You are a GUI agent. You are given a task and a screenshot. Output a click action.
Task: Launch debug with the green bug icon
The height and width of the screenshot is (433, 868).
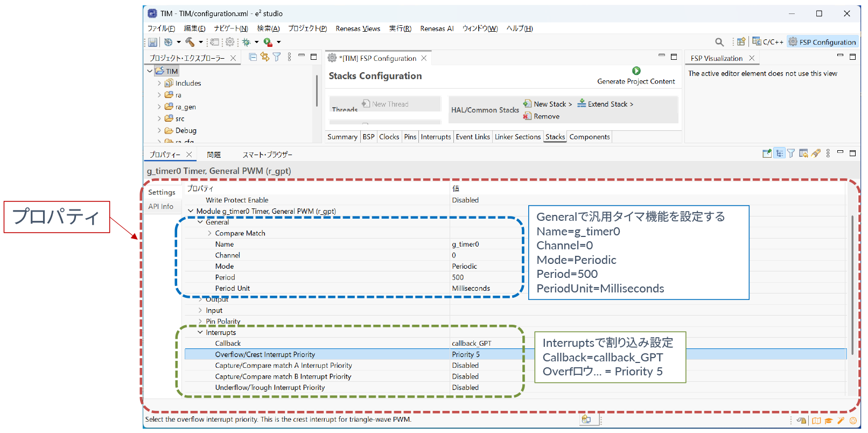point(246,42)
